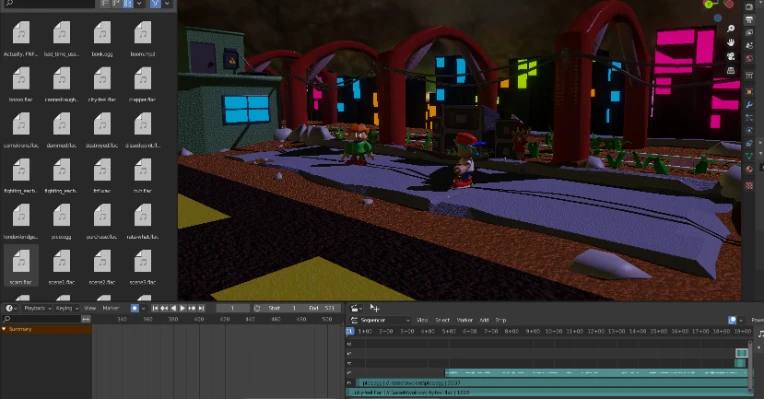
Task: Open the Texture properties checker tab
Action: click(749, 186)
